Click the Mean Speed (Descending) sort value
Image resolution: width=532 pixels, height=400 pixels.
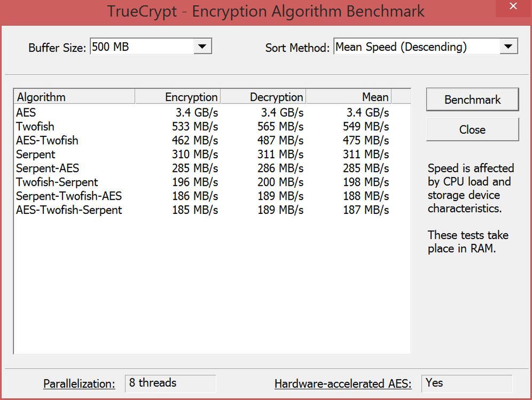tap(401, 47)
